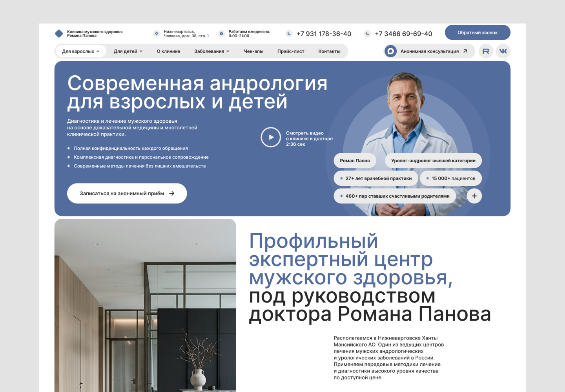The height and width of the screenshot is (392, 565).
Task: Click the Диагностика и лечение мужского здоровья paragraph
Action: [132, 128]
